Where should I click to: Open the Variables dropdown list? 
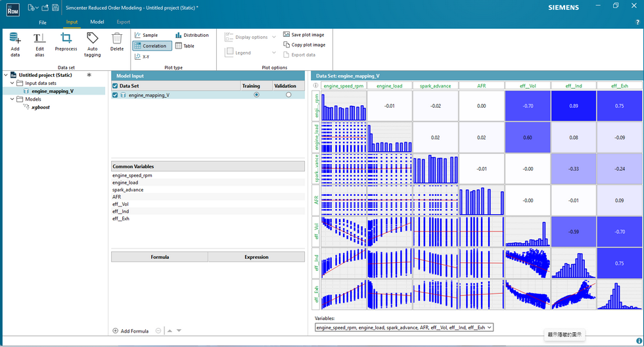(x=404, y=327)
